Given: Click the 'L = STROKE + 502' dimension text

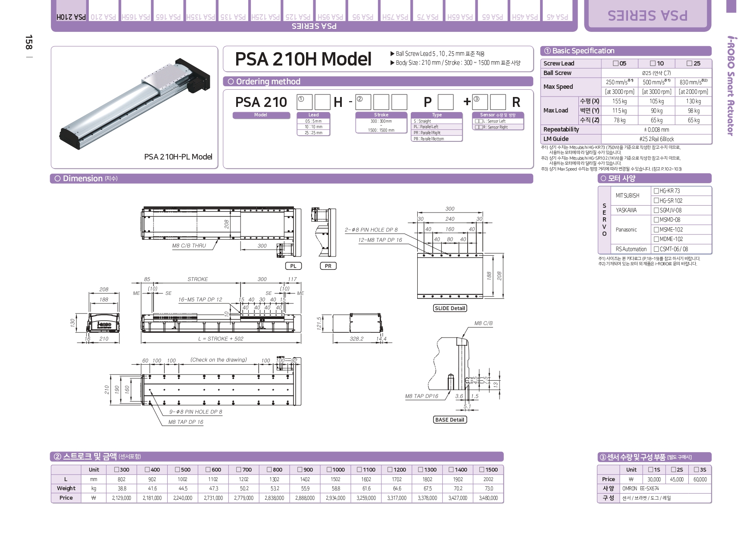Looking at the screenshot, I should coord(221,339).
